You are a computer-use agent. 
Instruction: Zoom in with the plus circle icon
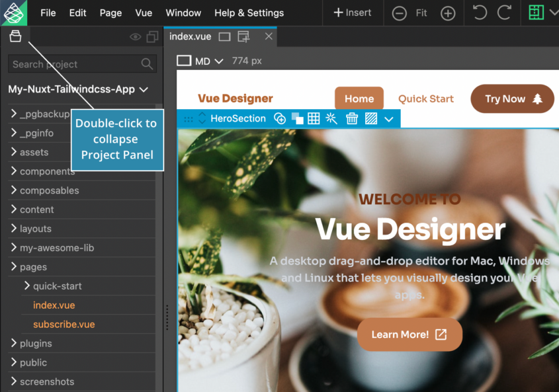[448, 13]
